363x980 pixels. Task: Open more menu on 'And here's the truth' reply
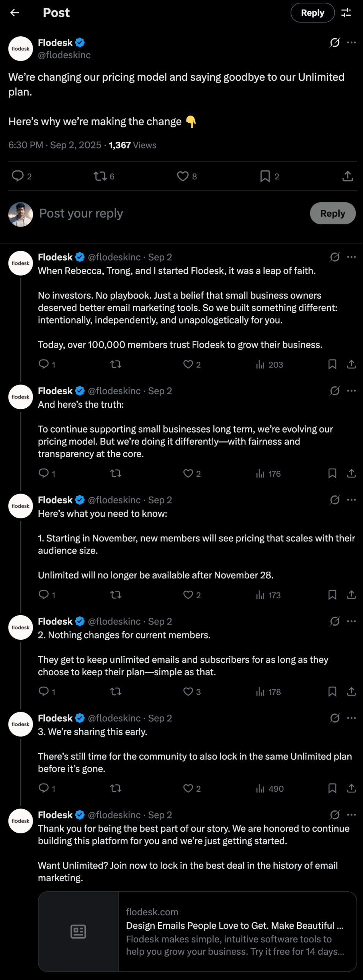point(352,391)
